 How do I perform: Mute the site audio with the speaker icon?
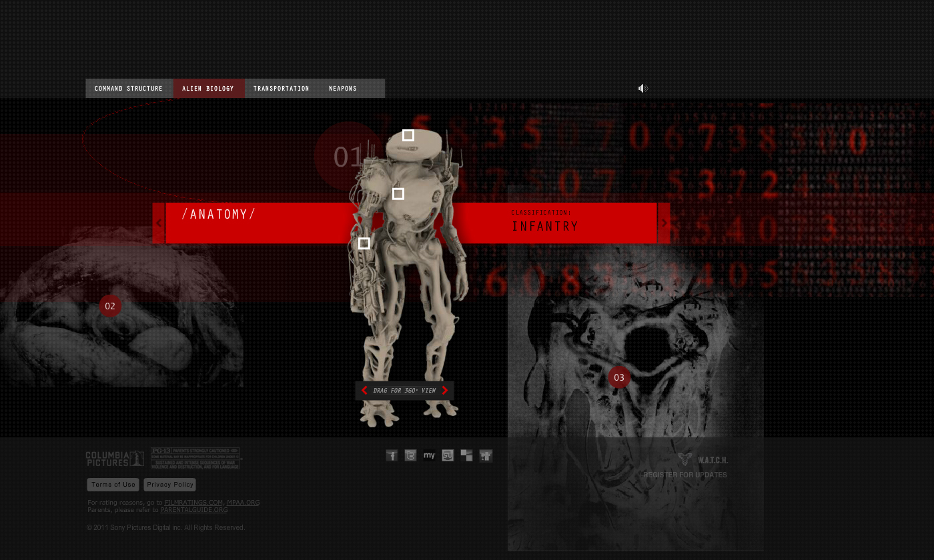pyautogui.click(x=642, y=88)
